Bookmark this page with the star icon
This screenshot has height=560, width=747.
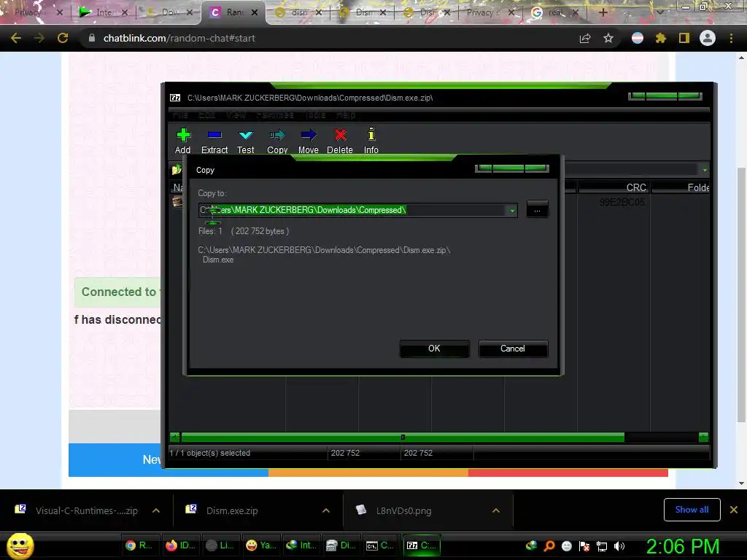tap(608, 38)
